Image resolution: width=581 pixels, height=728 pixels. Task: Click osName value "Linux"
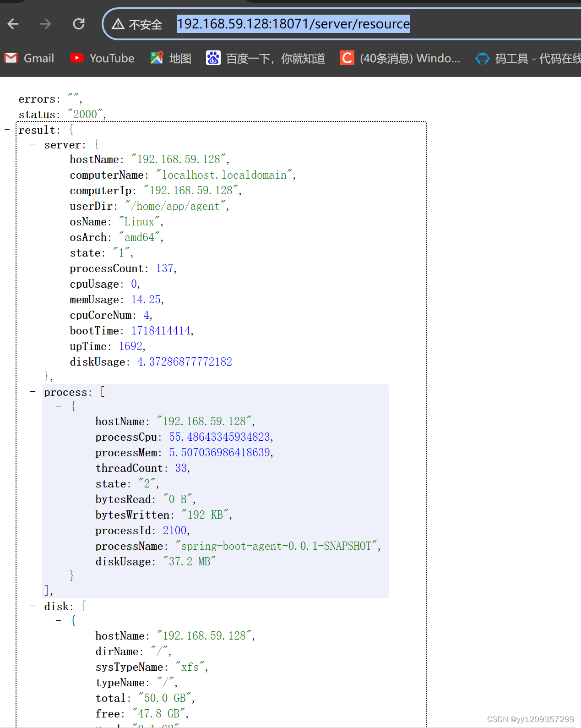140,222
